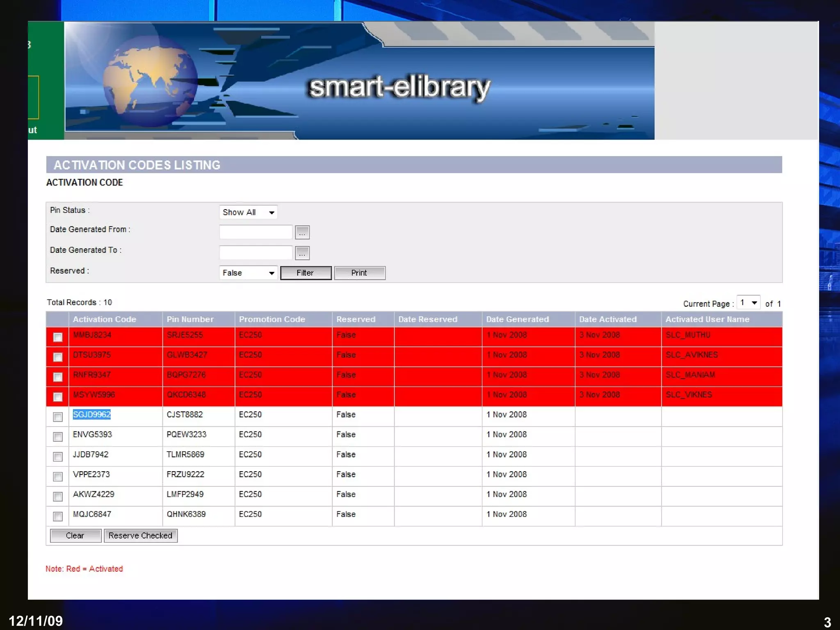
Task: Check the MMBJ8234 activation code row
Action: 58,337
